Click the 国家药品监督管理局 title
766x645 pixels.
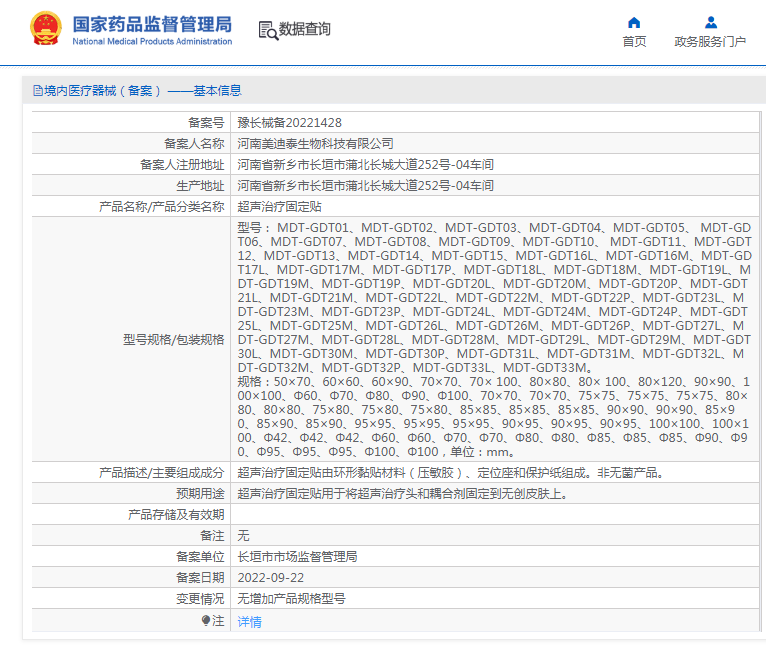click(152, 24)
